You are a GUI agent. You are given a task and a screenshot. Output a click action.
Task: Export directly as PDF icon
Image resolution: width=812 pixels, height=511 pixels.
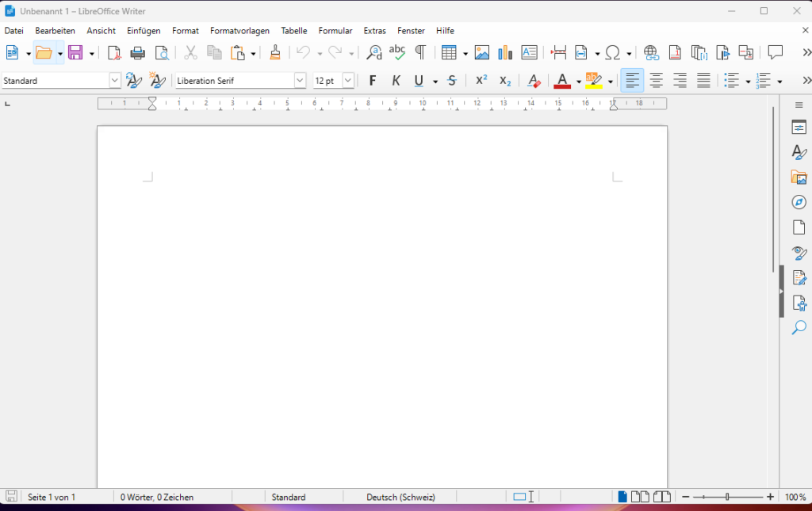(x=114, y=53)
